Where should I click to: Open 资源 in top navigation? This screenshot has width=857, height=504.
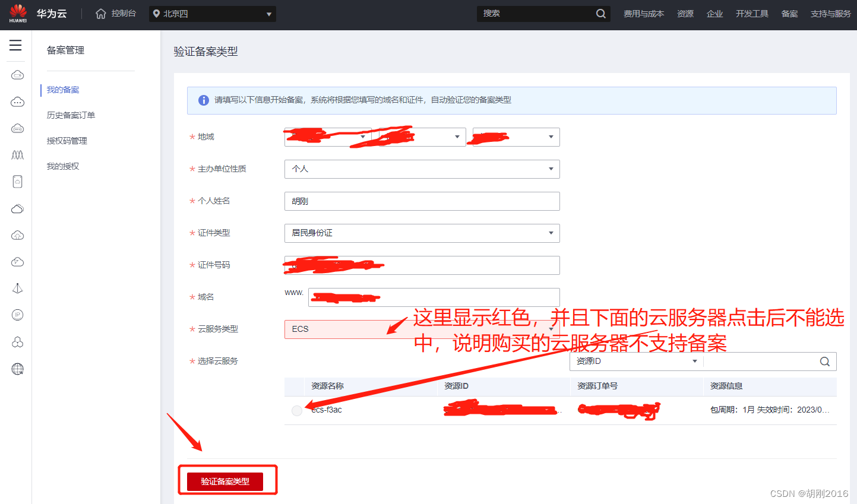(685, 14)
